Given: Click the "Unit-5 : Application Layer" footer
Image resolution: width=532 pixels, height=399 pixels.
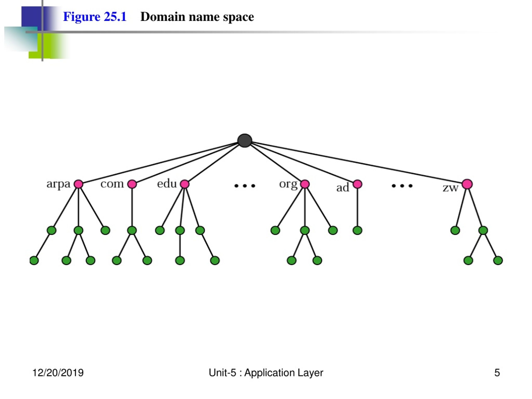Looking at the screenshot, I should (x=266, y=373).
